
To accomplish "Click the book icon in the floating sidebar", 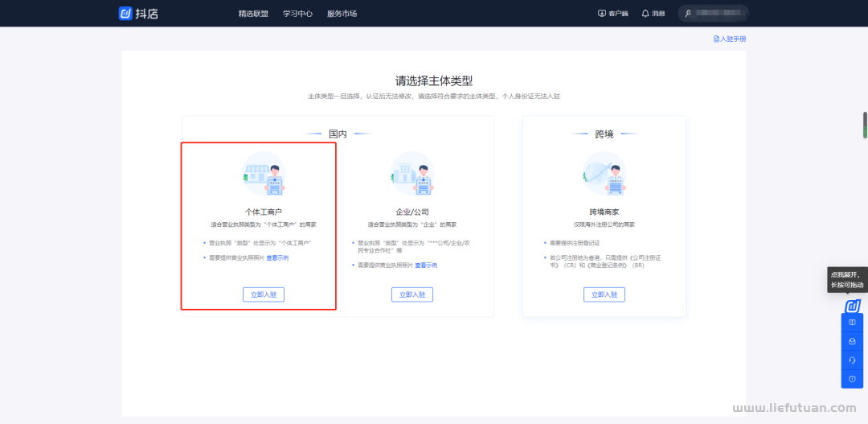I will (x=852, y=322).
